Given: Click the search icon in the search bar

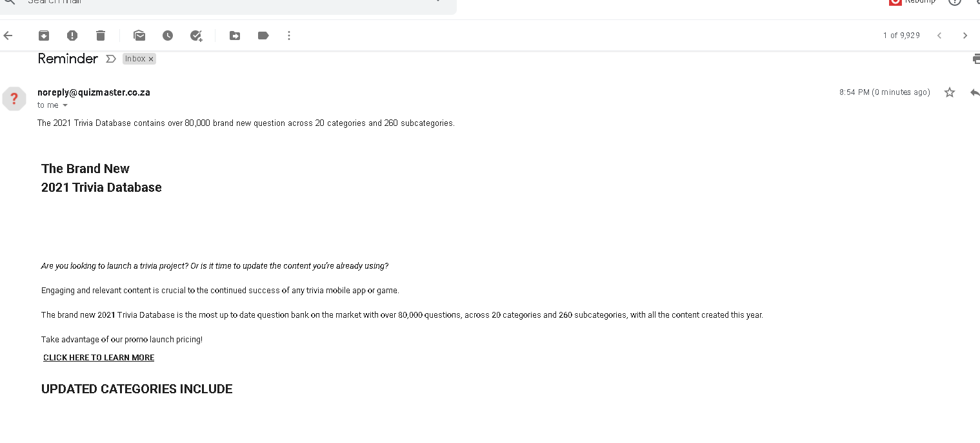Looking at the screenshot, I should (x=9, y=2).
